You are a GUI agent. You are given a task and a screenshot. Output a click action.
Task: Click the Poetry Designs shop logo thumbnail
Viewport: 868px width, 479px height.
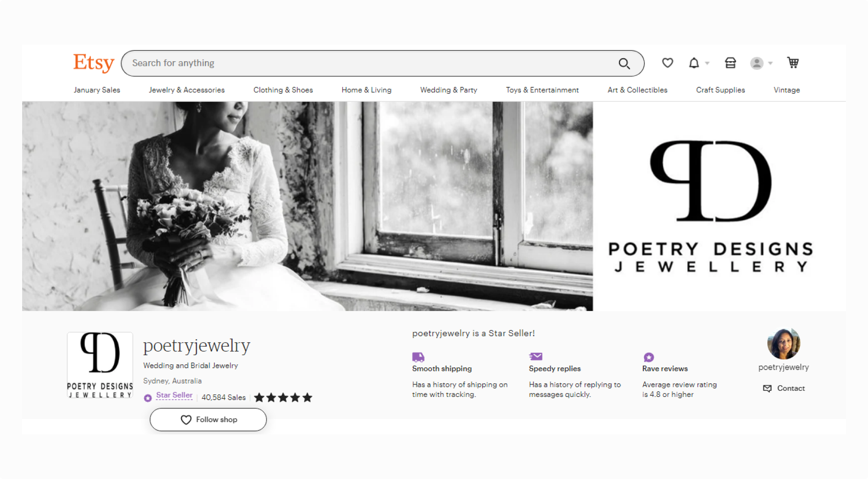[100, 365]
